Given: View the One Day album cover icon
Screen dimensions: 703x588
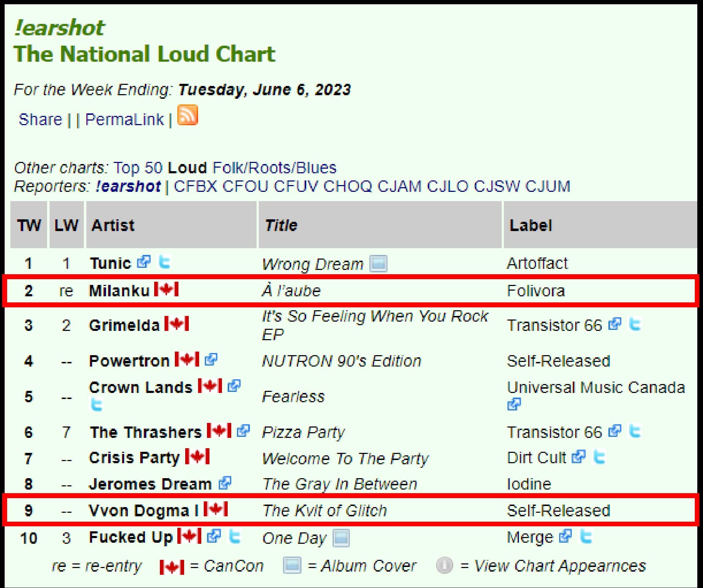Looking at the screenshot, I should 341,538.
